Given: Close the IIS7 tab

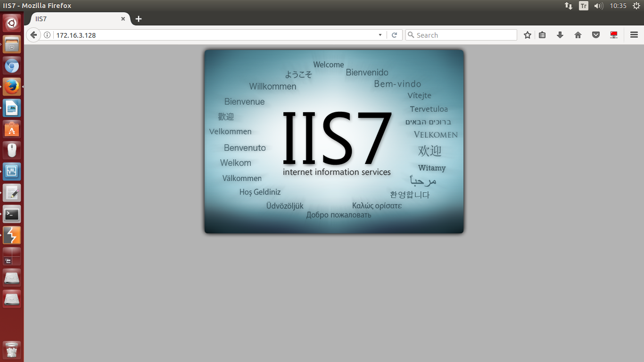Looking at the screenshot, I should pyautogui.click(x=124, y=19).
